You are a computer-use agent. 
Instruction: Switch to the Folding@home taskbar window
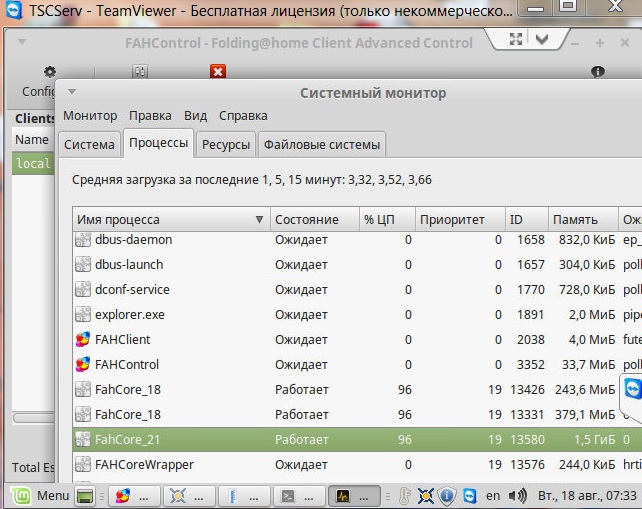click(133, 496)
